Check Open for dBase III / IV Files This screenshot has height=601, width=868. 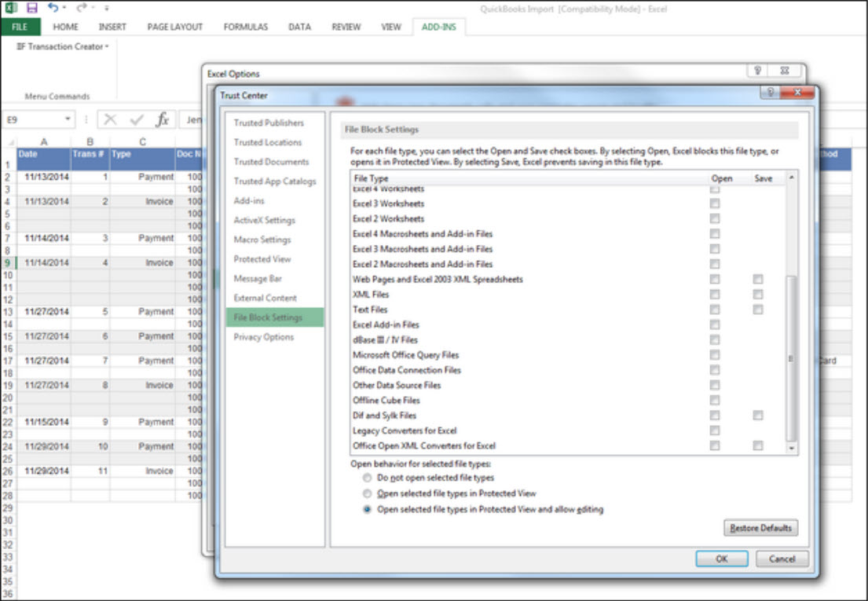pos(715,340)
